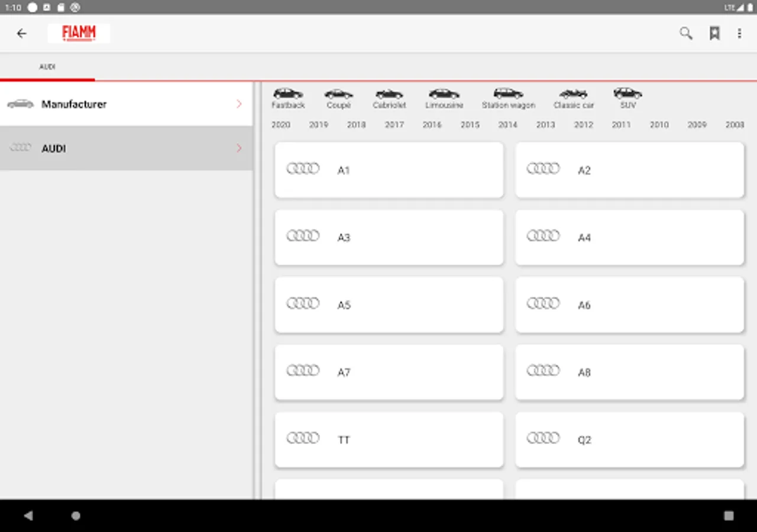
Task: Open the bookmarks icon
Action: pyautogui.click(x=714, y=34)
